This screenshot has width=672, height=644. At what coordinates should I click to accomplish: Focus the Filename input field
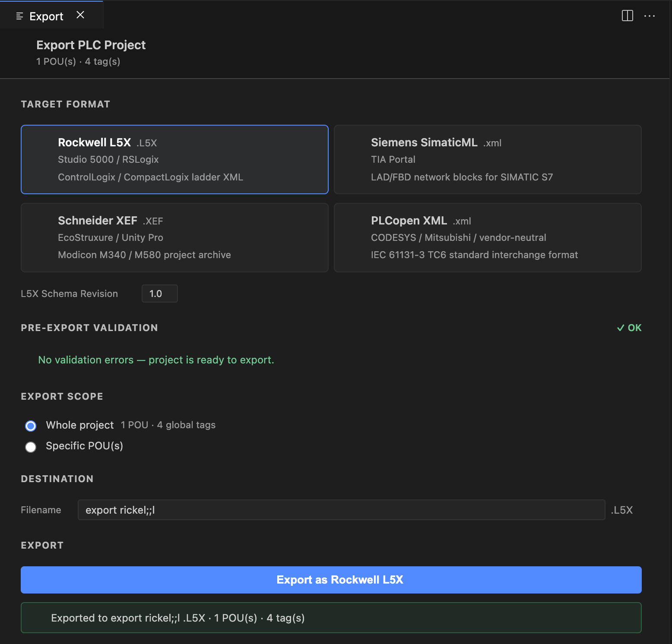[341, 510]
